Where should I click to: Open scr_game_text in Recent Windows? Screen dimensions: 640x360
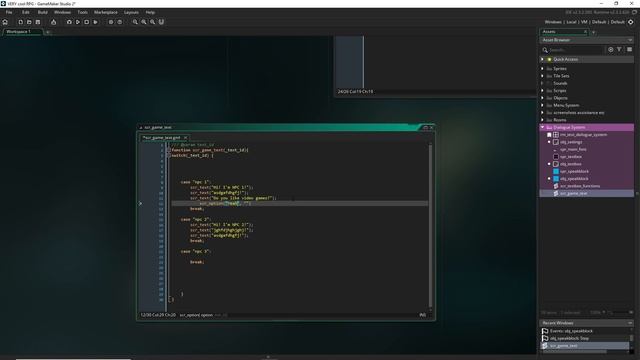tap(563, 346)
